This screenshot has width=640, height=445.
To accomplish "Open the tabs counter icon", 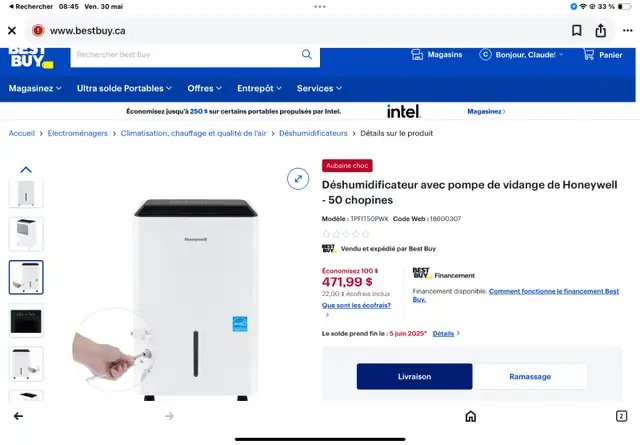I will (621, 416).
